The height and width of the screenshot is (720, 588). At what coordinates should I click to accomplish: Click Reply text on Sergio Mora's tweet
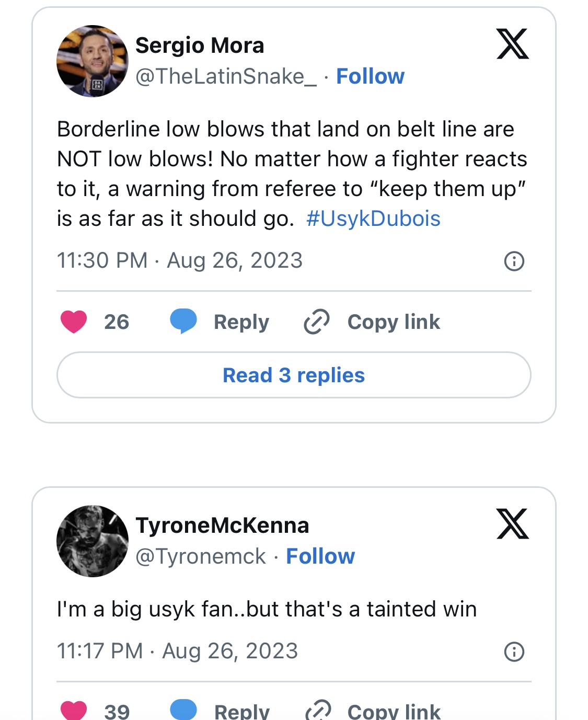pos(241,322)
